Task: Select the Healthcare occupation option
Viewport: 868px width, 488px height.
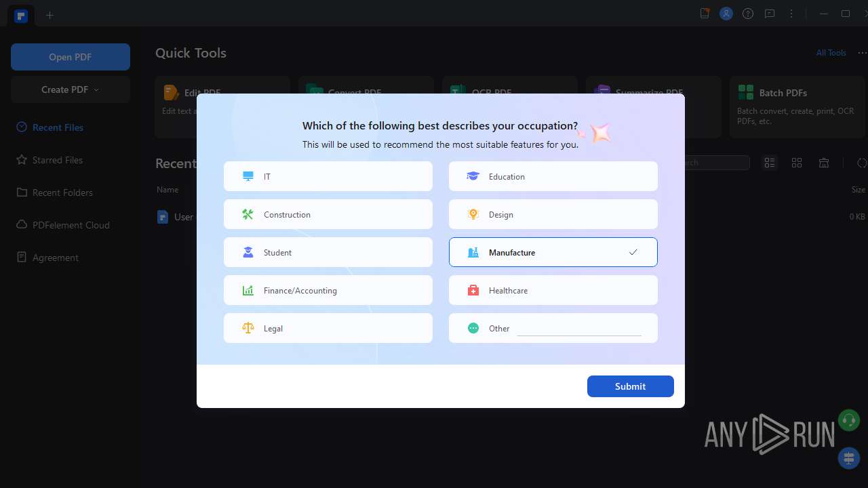Action: click(x=553, y=290)
